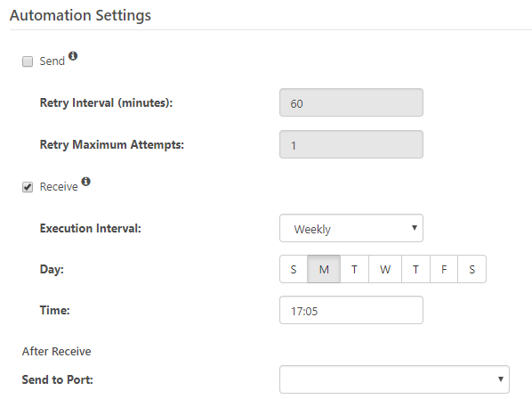Screen dimensions: 532x399
Task: Open the Execution Interval dropdown
Action: click(351, 228)
